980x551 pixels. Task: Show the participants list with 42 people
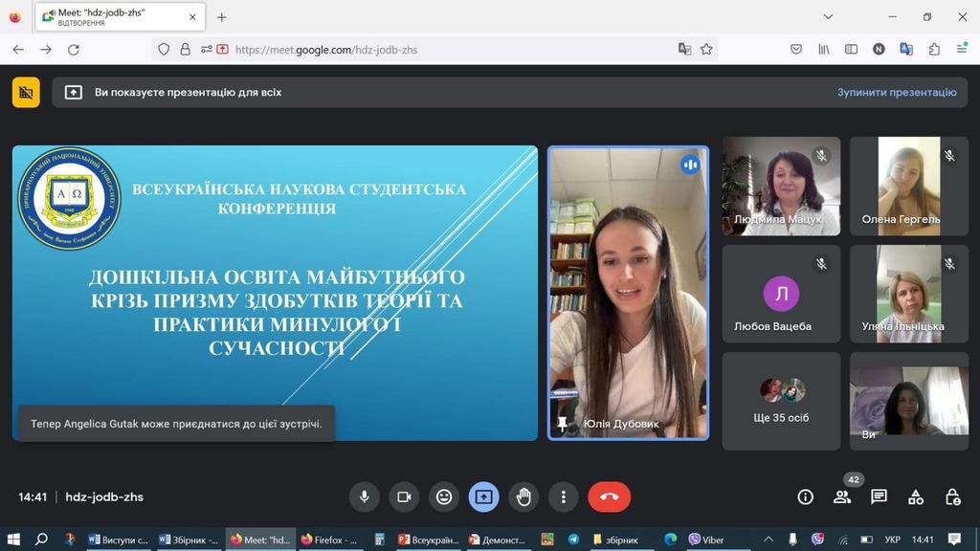pos(842,496)
